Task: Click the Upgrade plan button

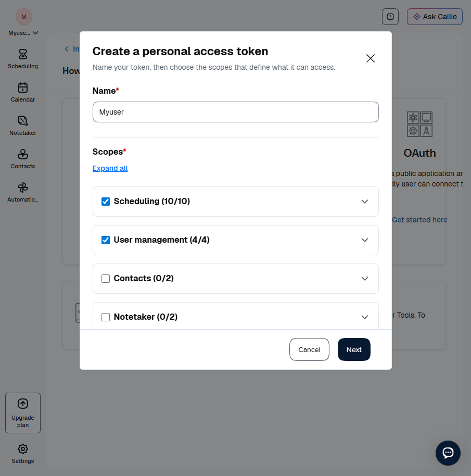Action: [23, 413]
